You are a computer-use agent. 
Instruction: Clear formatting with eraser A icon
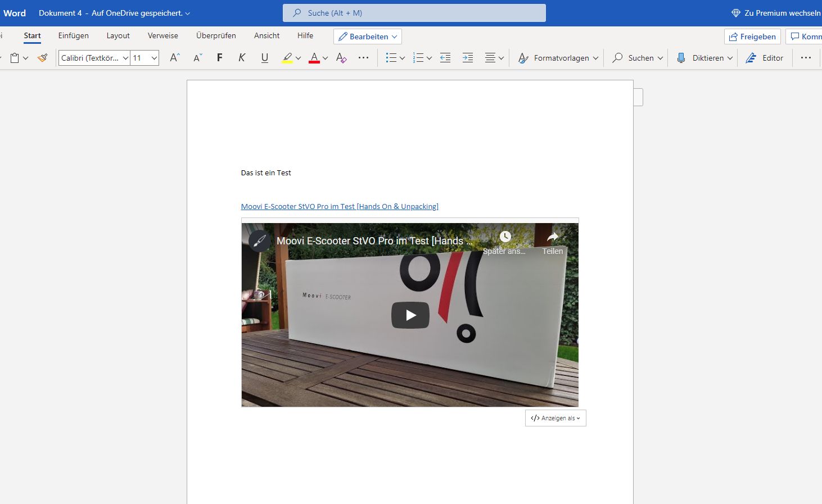341,58
